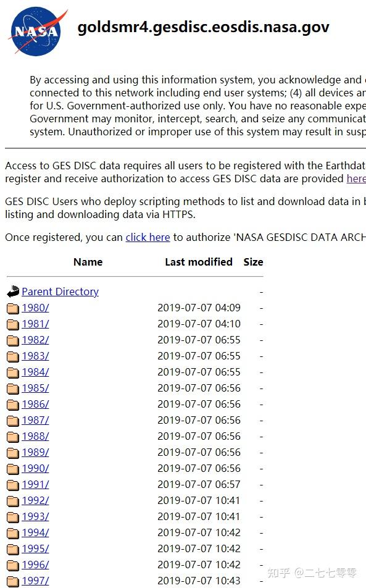Sort by the Name column header
Screen dimensions: 366x588
point(88,262)
